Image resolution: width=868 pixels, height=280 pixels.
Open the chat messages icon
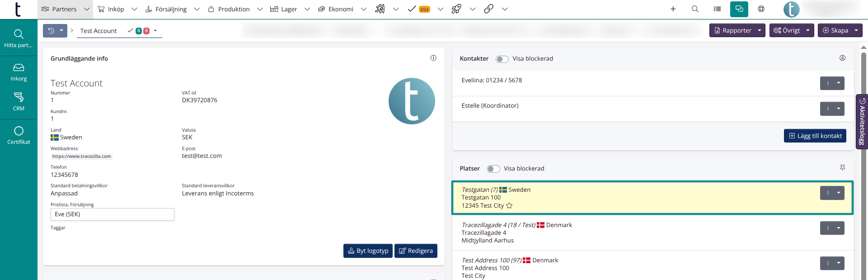(x=739, y=9)
